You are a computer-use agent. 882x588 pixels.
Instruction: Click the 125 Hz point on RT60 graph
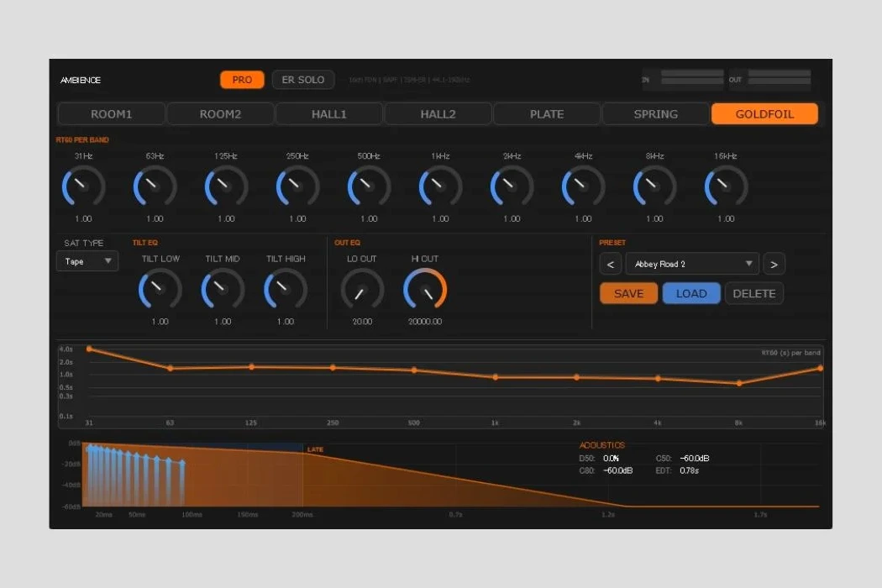[x=251, y=367]
